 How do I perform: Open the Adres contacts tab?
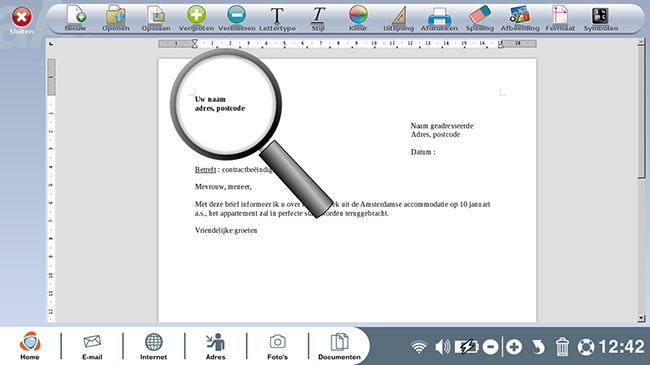pyautogui.click(x=216, y=346)
